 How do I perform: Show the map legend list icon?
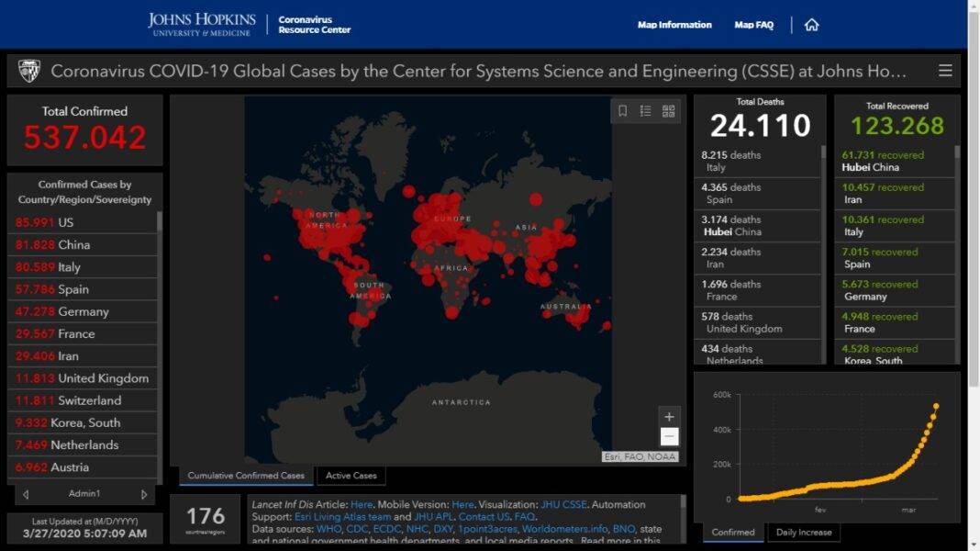(645, 111)
